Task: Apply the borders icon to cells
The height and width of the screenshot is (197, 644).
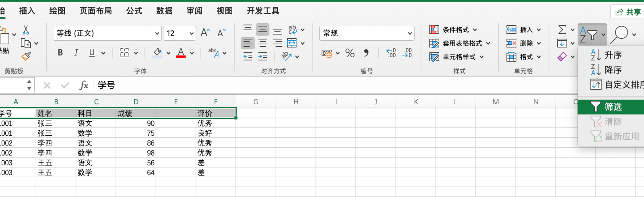Action: [125, 53]
